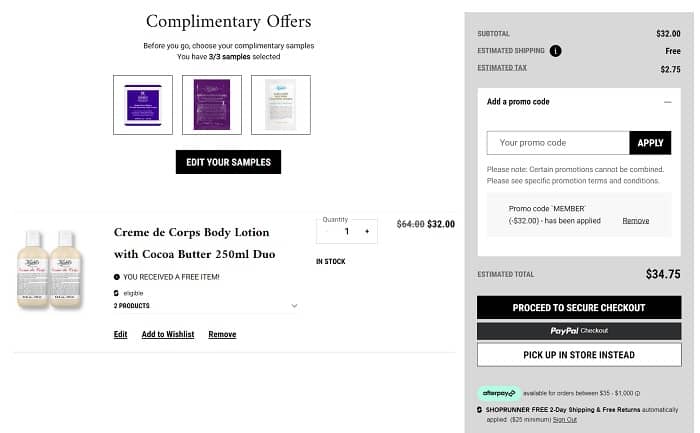Type in the promo code field
The height and width of the screenshot is (433, 700).
(x=558, y=143)
